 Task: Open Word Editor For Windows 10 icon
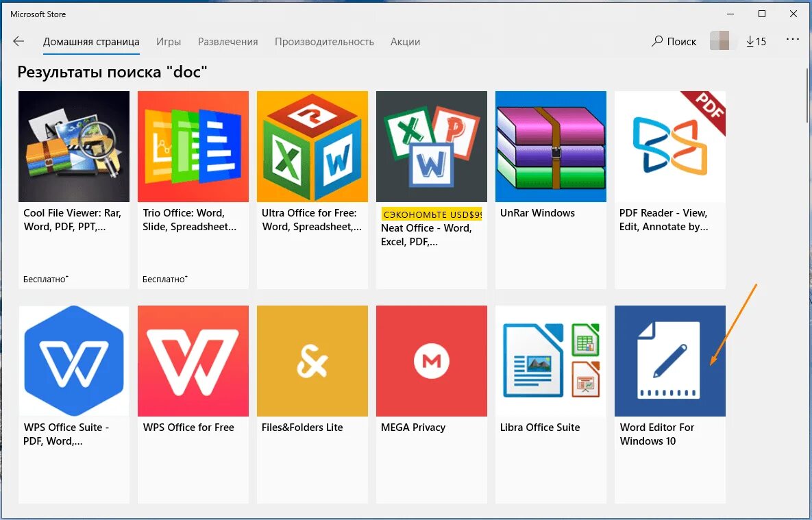(x=670, y=361)
